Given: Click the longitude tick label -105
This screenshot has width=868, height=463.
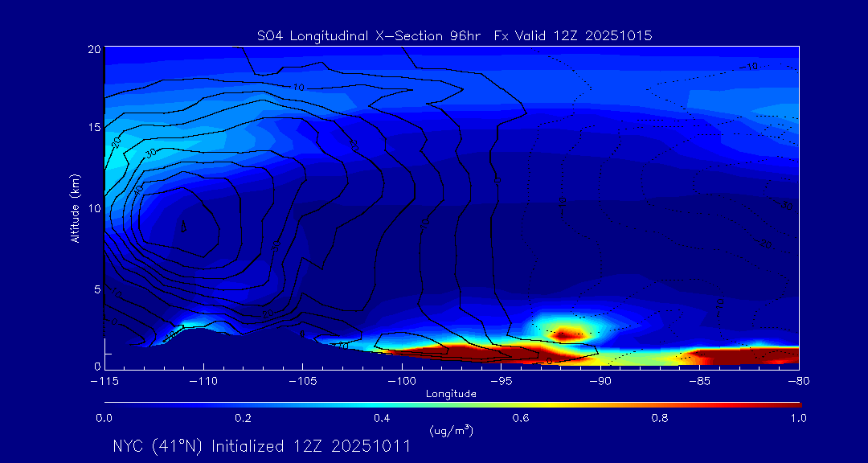Looking at the screenshot, I should (x=303, y=381).
